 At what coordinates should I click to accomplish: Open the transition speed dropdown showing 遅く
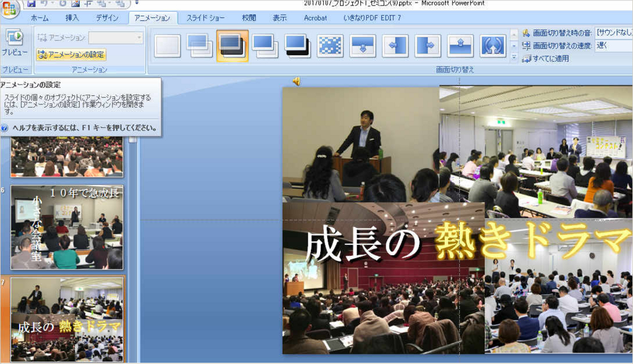click(x=614, y=46)
